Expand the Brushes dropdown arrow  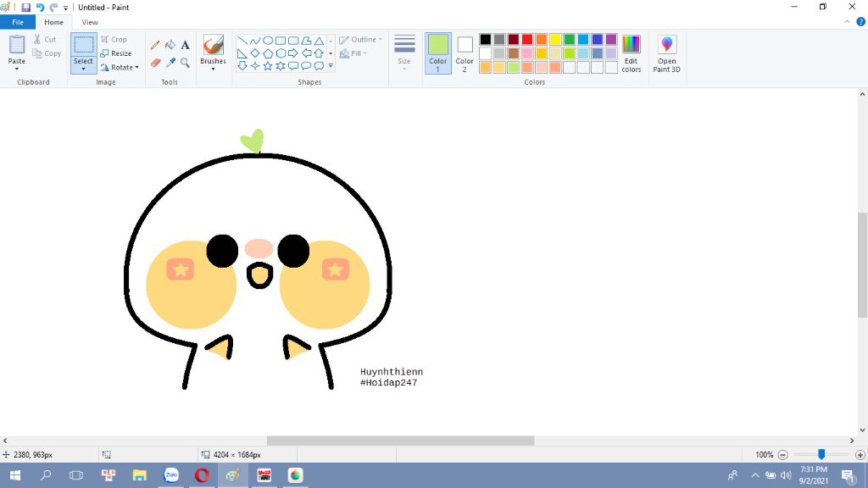pyautogui.click(x=213, y=69)
